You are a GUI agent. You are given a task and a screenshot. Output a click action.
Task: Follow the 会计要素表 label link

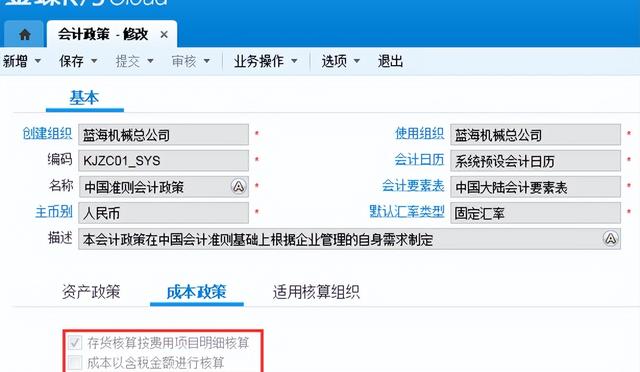pos(413,186)
